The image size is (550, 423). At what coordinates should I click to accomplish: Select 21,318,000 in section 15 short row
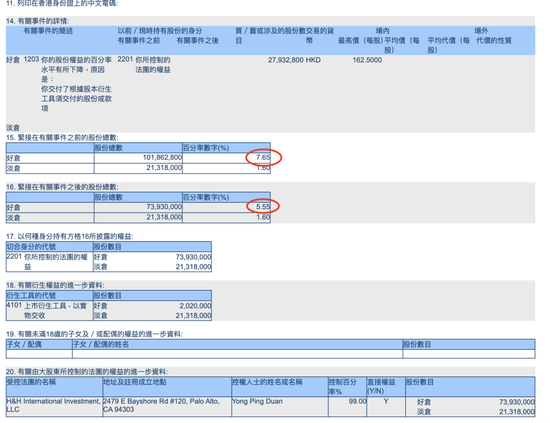(x=164, y=168)
